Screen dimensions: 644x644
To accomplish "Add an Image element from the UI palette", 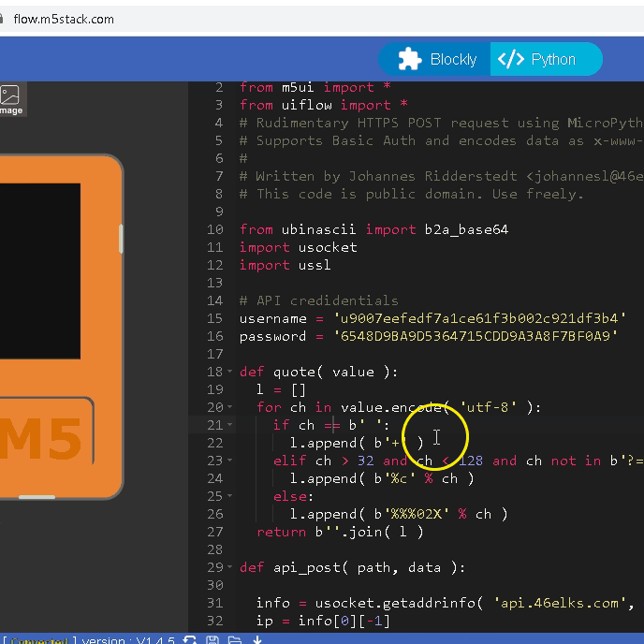I will coord(10,99).
